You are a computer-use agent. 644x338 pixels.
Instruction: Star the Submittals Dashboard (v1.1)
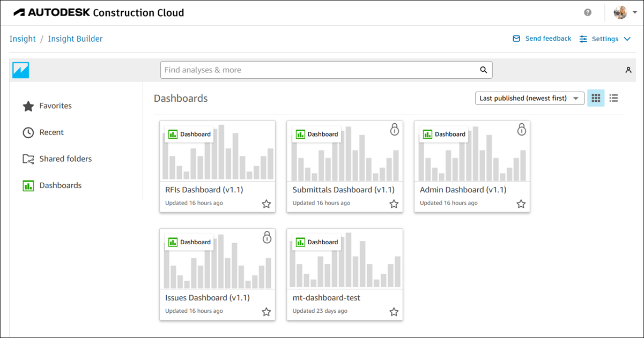pos(394,204)
